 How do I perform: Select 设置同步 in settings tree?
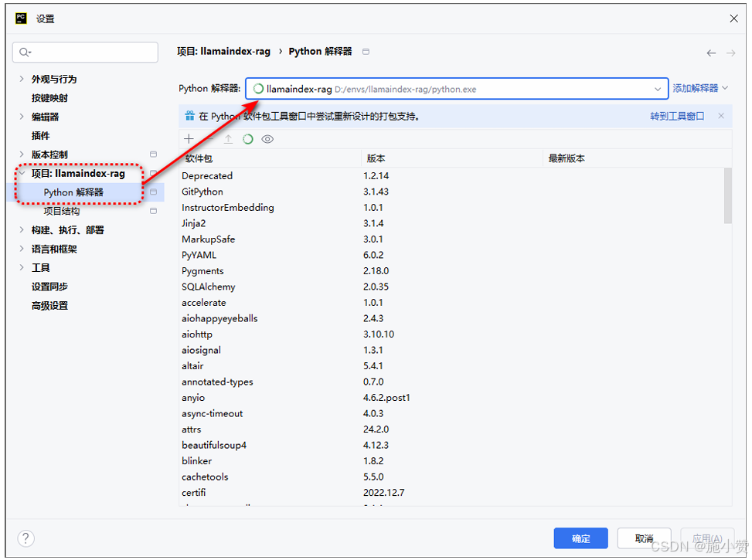(50, 287)
